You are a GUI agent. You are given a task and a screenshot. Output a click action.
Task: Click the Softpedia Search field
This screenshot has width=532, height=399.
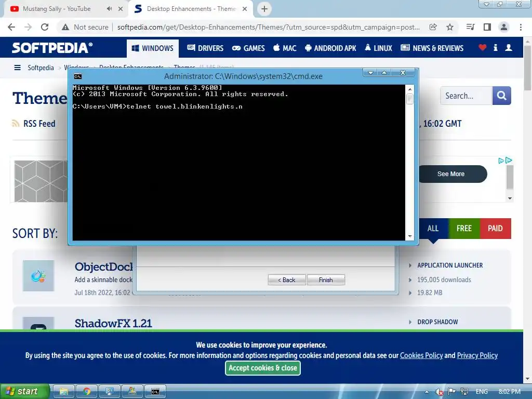466,96
